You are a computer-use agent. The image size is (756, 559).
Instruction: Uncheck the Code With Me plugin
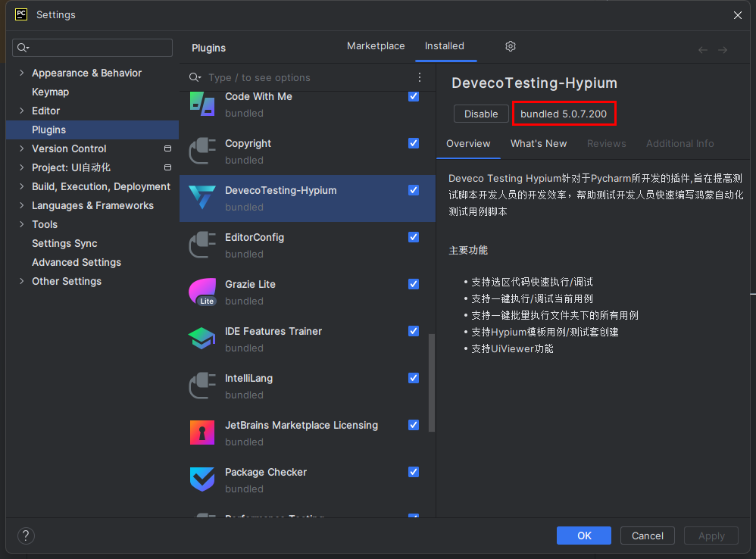414,96
